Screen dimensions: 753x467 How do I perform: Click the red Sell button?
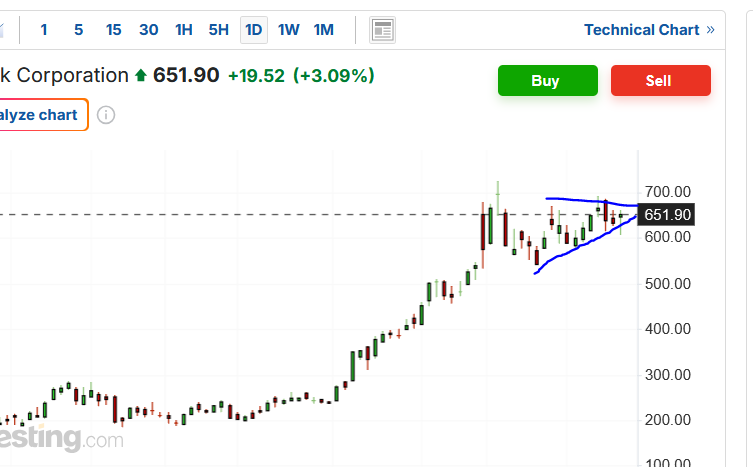point(661,81)
